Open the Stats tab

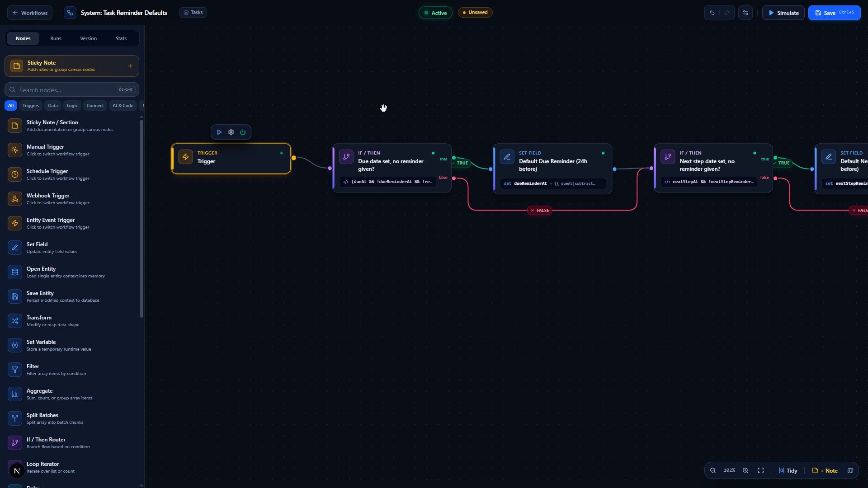click(121, 38)
